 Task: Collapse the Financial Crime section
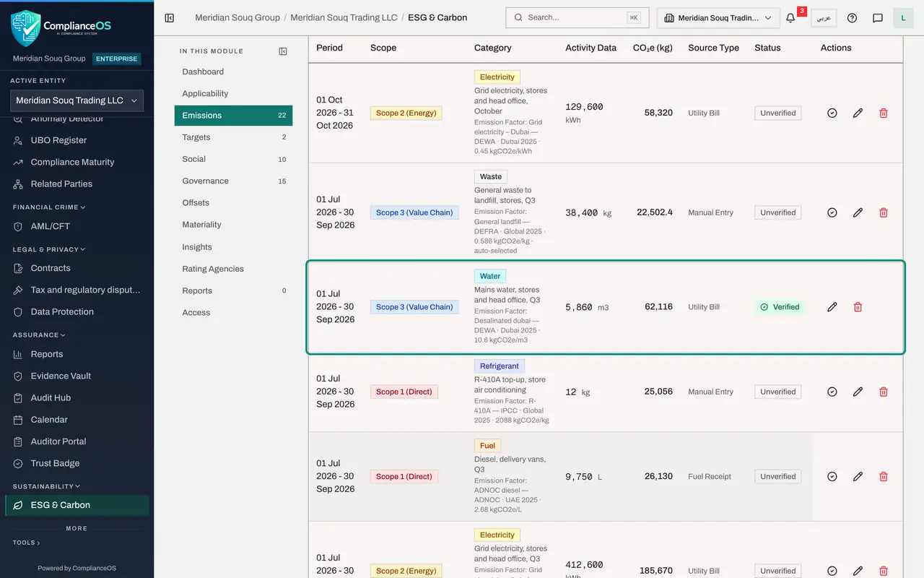click(x=48, y=207)
